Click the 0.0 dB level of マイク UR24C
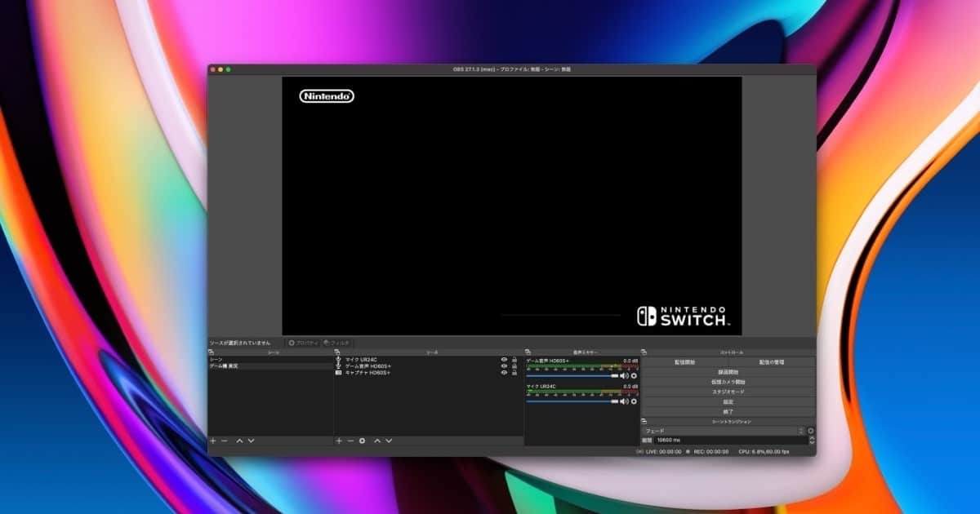 click(x=630, y=386)
